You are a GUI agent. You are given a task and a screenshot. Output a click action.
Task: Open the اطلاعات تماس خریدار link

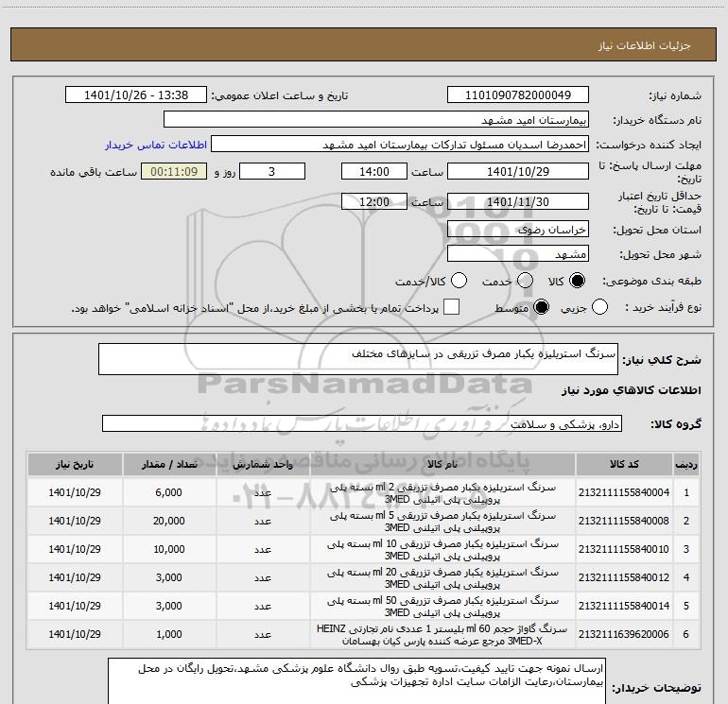[x=156, y=145]
